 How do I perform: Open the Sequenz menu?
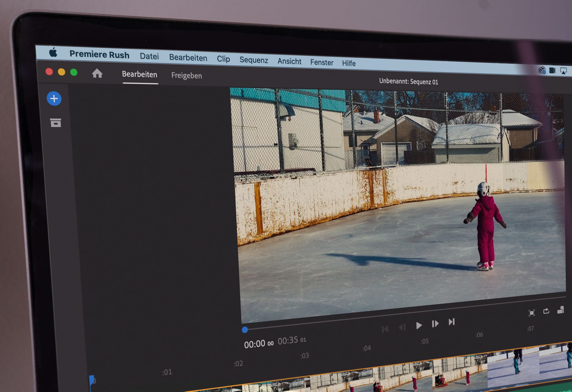click(x=254, y=60)
